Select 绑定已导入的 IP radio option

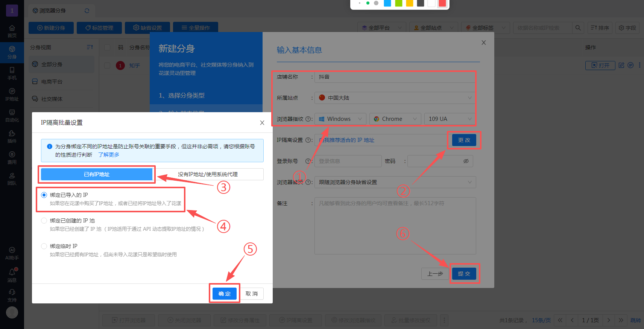[x=44, y=195]
